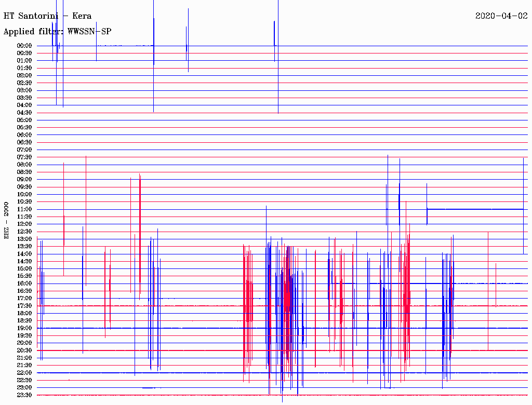Viewport: 532px width, 405px height.
Task: Click the 05:00 time label
Action: point(24,120)
